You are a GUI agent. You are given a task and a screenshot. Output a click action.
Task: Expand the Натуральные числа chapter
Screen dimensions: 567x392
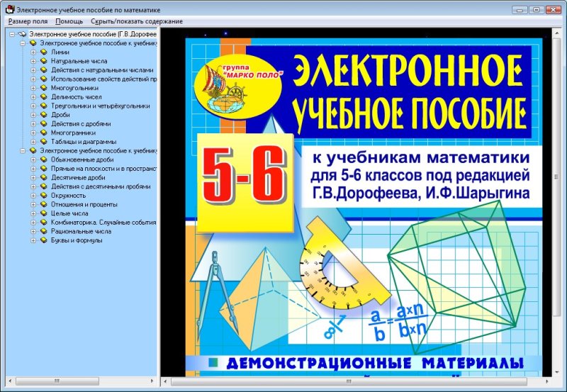pyautogui.click(x=33, y=61)
